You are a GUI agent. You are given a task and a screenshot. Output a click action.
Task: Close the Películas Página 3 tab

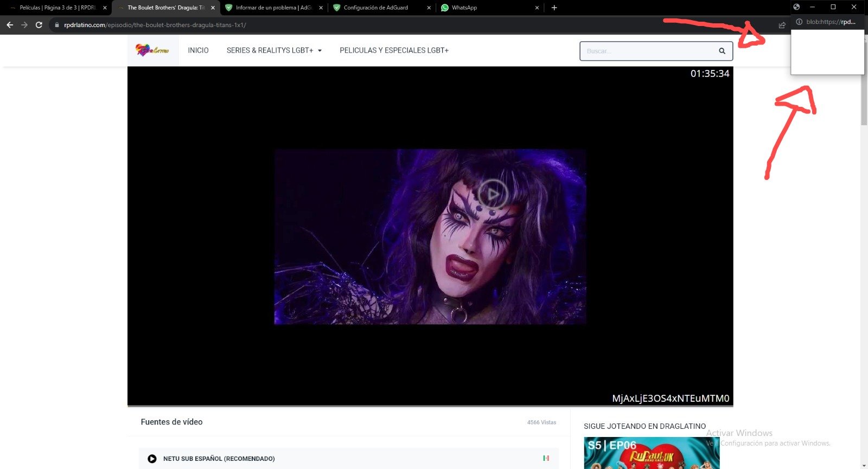point(105,8)
